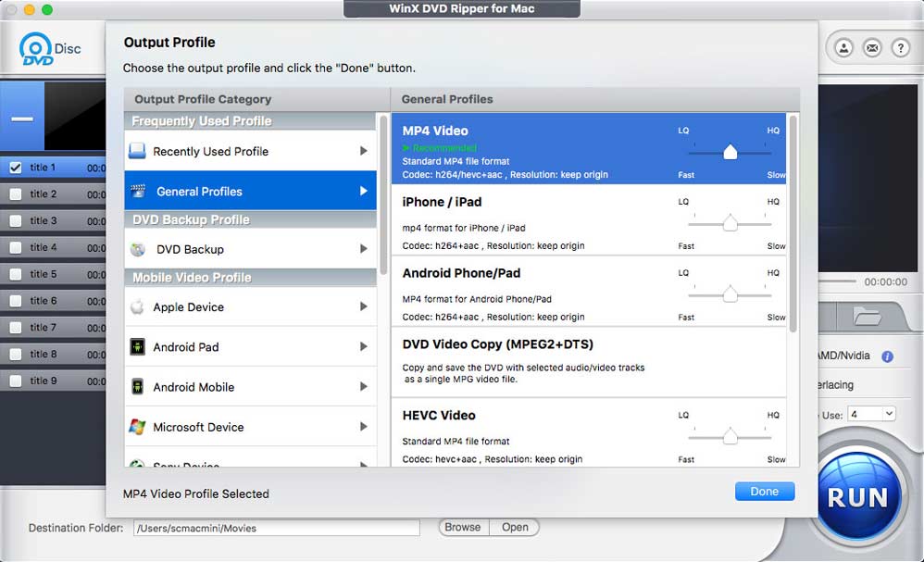Click the AMD/Nvidia info icon

point(887,356)
